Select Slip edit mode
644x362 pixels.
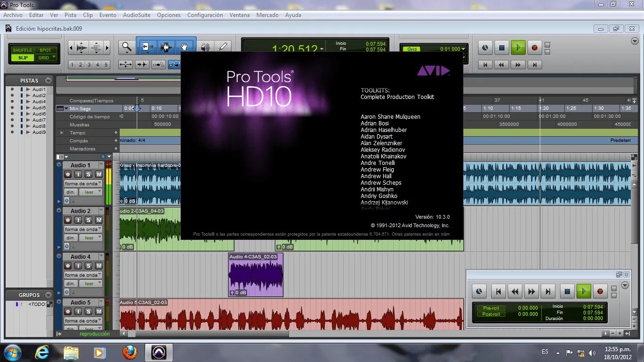pyautogui.click(x=23, y=58)
